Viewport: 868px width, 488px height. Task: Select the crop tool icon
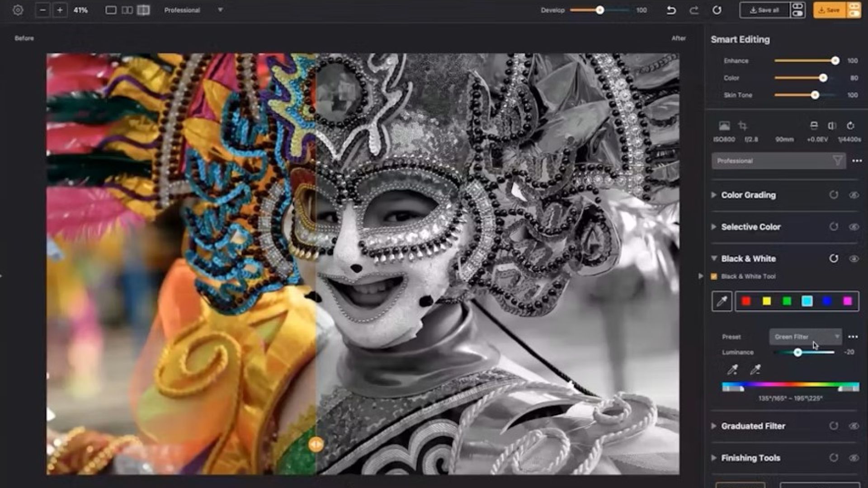(x=742, y=126)
